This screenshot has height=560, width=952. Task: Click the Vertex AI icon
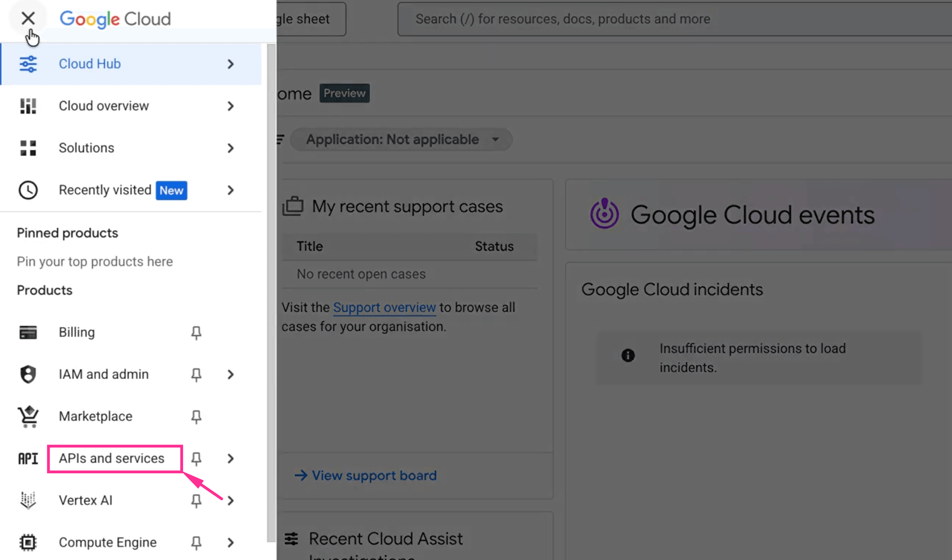(x=28, y=500)
